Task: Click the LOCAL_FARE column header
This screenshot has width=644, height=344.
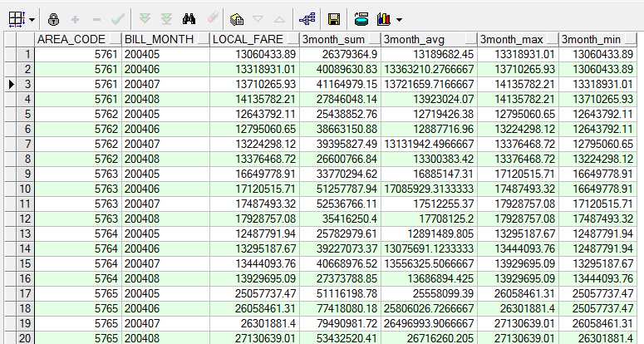Action: pos(254,39)
